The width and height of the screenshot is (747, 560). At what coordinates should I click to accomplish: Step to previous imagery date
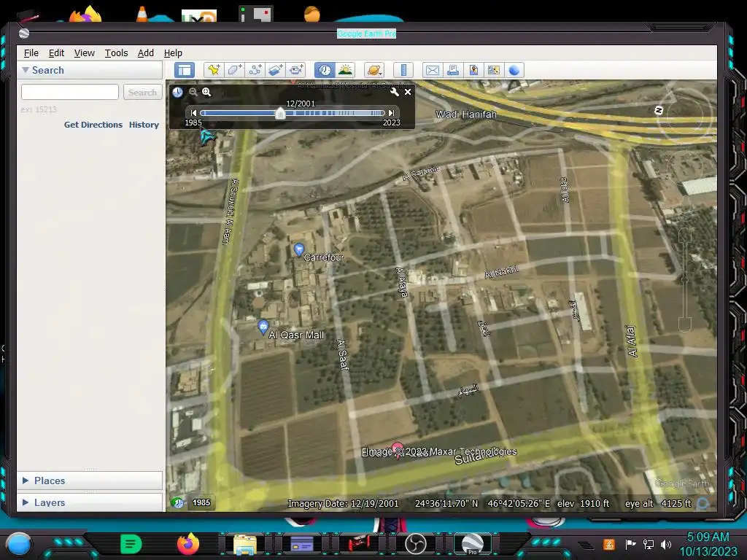point(193,113)
